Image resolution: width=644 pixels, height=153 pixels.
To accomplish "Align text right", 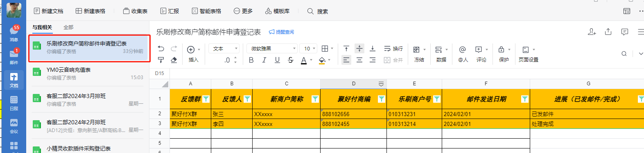I will pyautogui.click(x=373, y=60).
